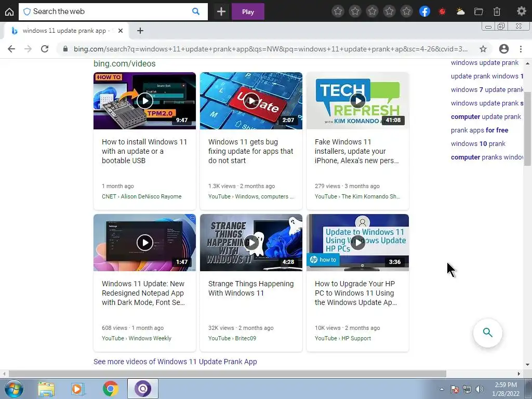
Task: Play the Tech Refresh Kim Komando video
Action: coord(357,101)
